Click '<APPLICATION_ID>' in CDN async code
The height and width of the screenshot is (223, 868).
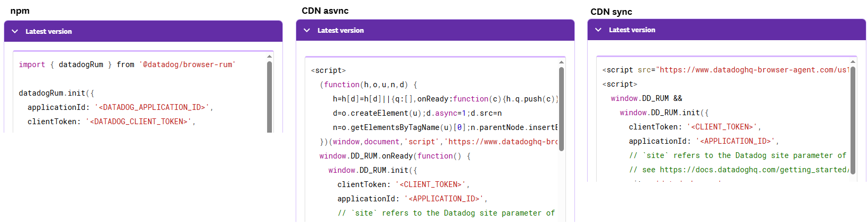[445, 199]
